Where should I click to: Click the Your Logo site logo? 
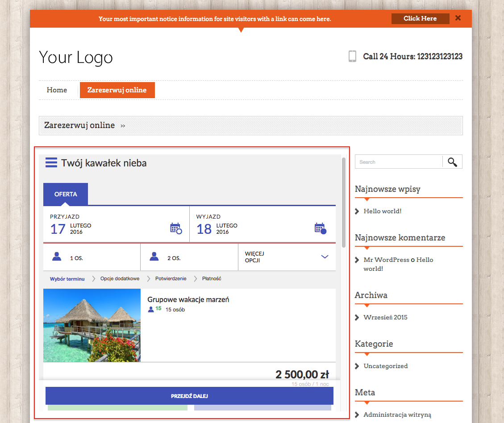click(76, 58)
